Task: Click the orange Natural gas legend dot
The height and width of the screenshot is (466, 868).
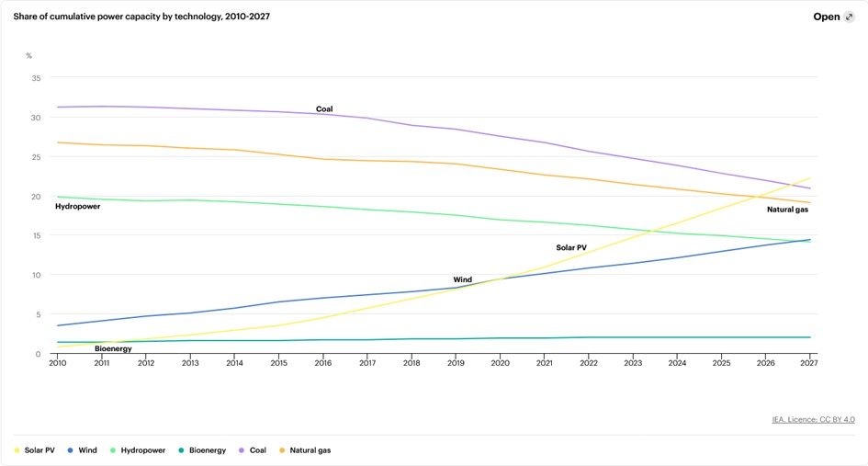Action: pyautogui.click(x=282, y=450)
